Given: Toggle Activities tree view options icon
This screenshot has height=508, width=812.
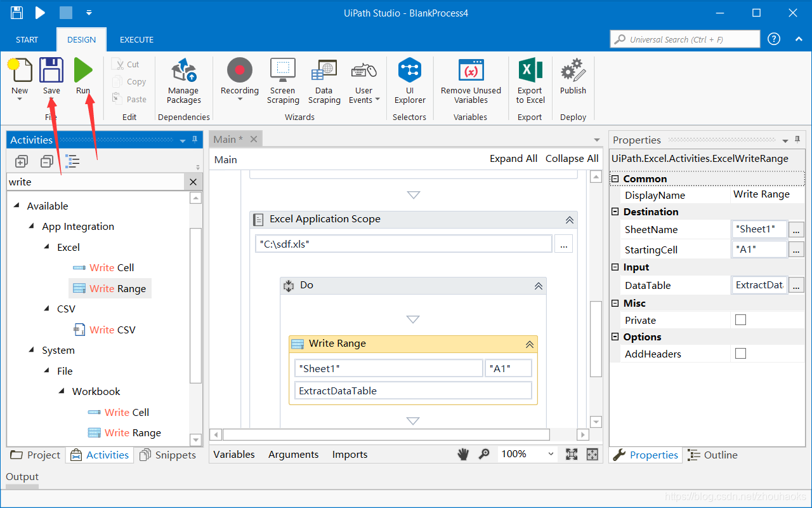Looking at the screenshot, I should (72, 161).
